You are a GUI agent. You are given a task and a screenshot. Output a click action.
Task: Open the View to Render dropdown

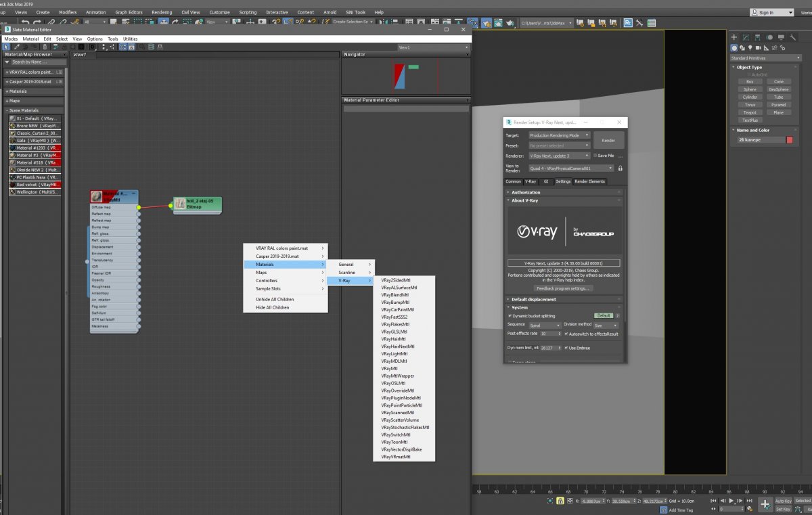[571, 168]
